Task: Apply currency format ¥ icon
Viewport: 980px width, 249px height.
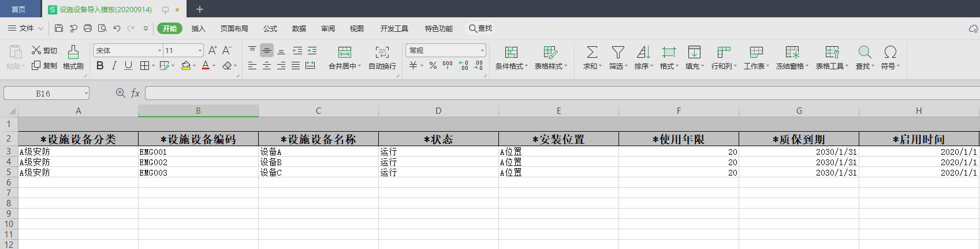Action: point(413,66)
